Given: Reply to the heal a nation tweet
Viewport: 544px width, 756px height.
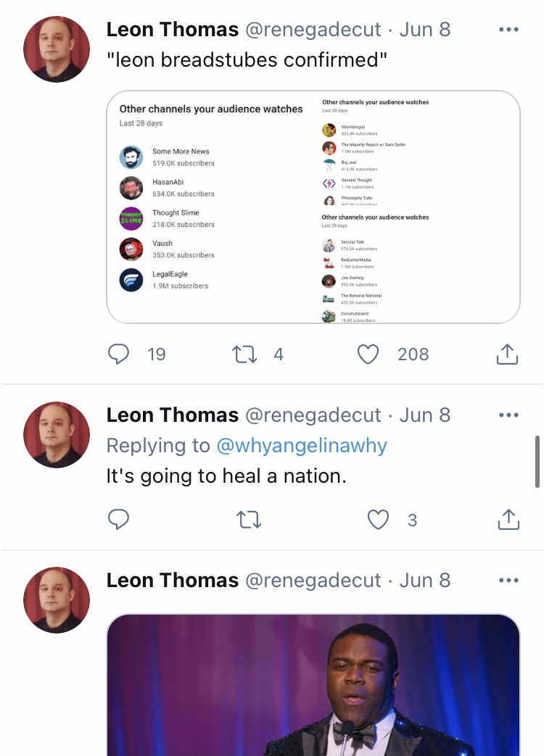Looking at the screenshot, I should pyautogui.click(x=118, y=519).
